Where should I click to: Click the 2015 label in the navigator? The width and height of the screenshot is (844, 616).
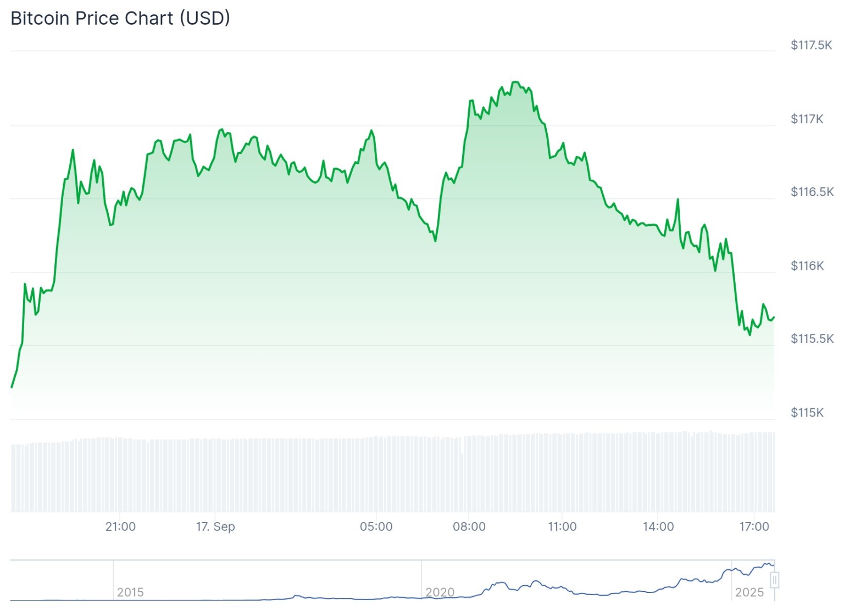[x=130, y=592]
